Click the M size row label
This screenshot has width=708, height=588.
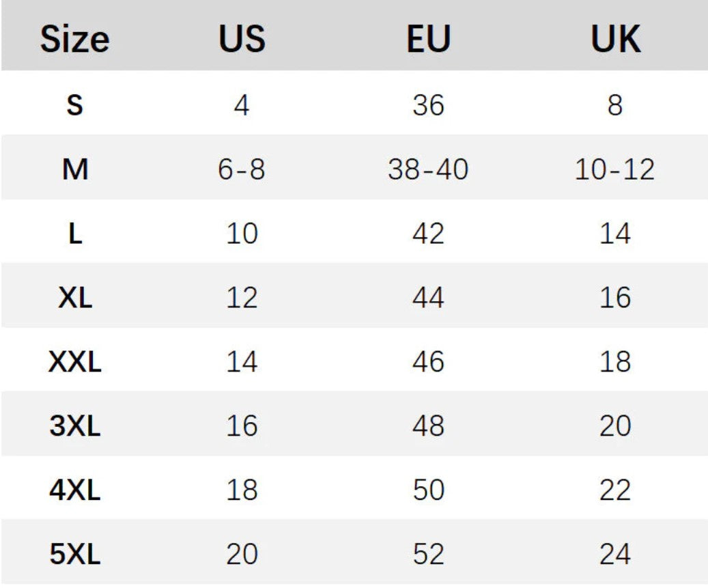(x=74, y=169)
